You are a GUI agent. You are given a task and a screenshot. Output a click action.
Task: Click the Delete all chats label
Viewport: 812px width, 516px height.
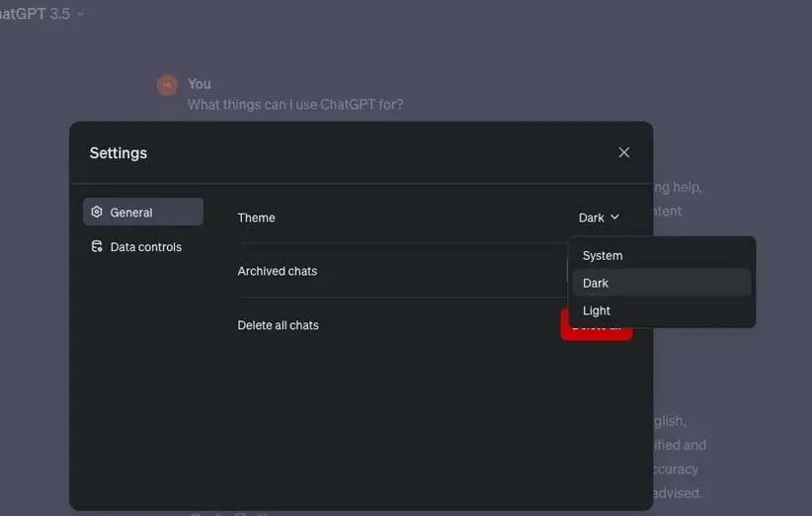tap(278, 325)
